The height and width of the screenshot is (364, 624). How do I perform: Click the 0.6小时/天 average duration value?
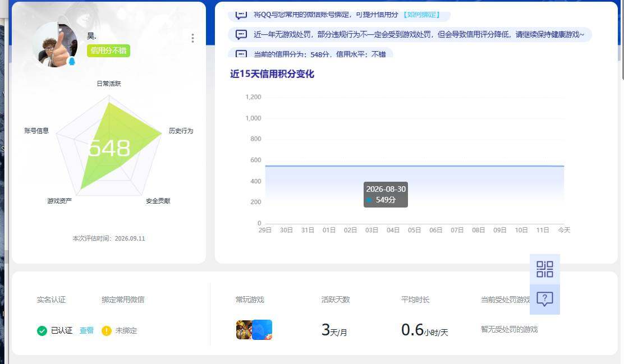(x=424, y=330)
